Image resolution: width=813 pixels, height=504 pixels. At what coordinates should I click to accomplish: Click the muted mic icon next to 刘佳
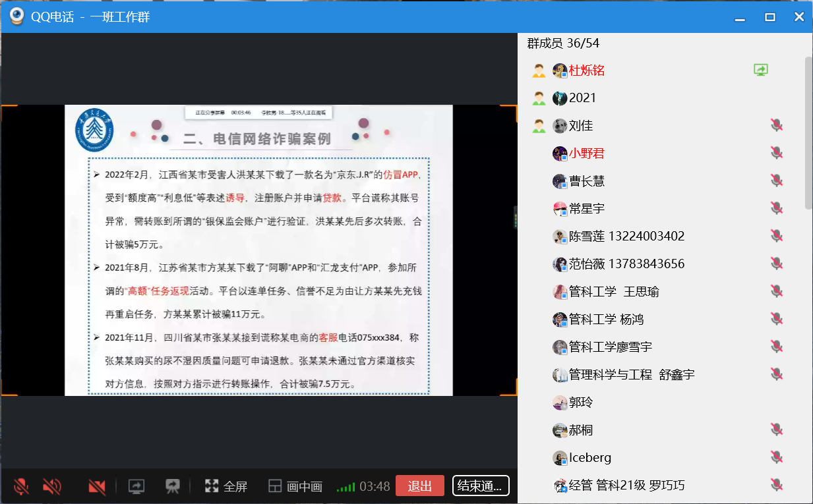pyautogui.click(x=777, y=125)
